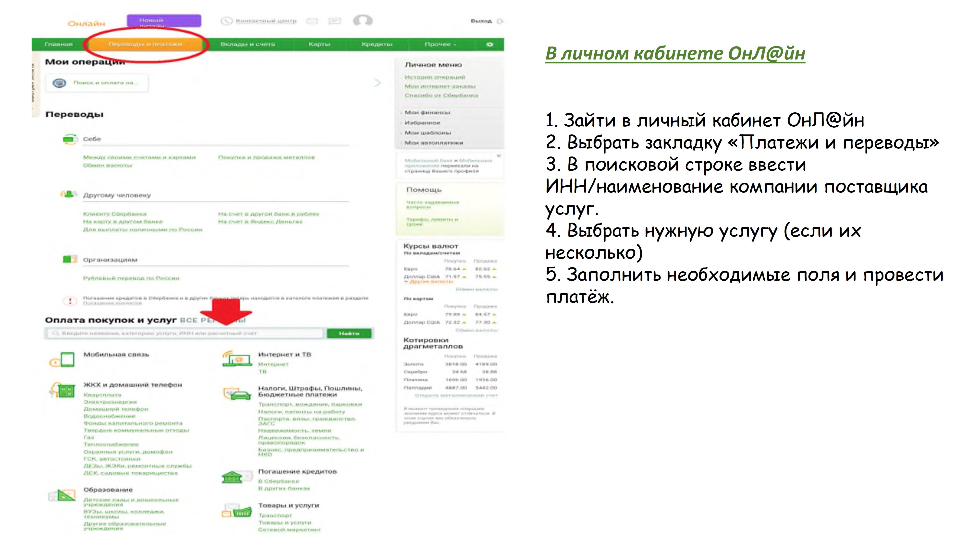Open Поиск и оплата на... operation card

[x=97, y=83]
